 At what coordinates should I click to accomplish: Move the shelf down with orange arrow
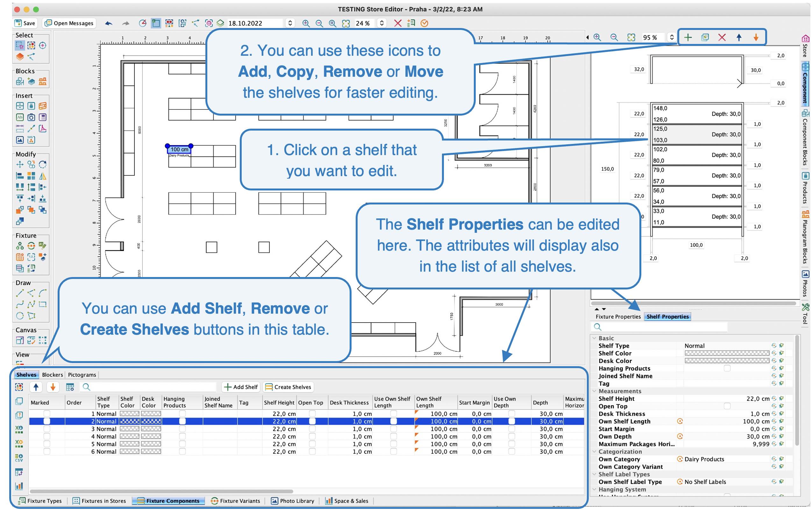pyautogui.click(x=756, y=37)
